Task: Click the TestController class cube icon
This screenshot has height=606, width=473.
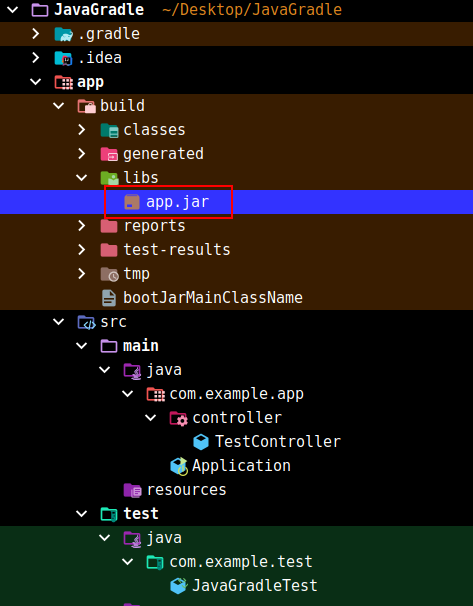Action: pos(201,442)
